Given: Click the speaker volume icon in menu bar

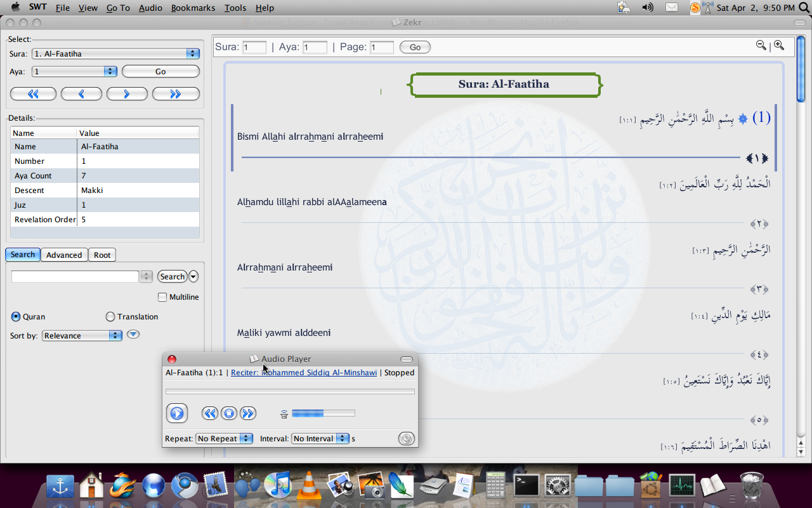Looking at the screenshot, I should pos(648,8).
